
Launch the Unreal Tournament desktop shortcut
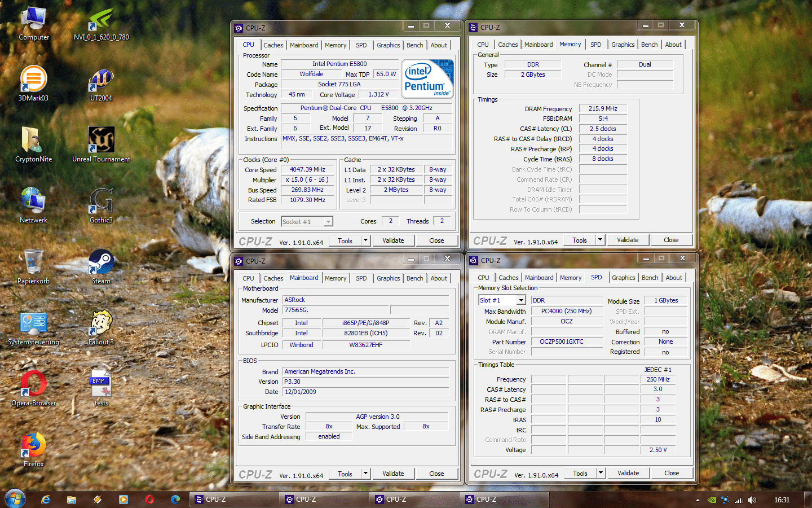point(101,144)
